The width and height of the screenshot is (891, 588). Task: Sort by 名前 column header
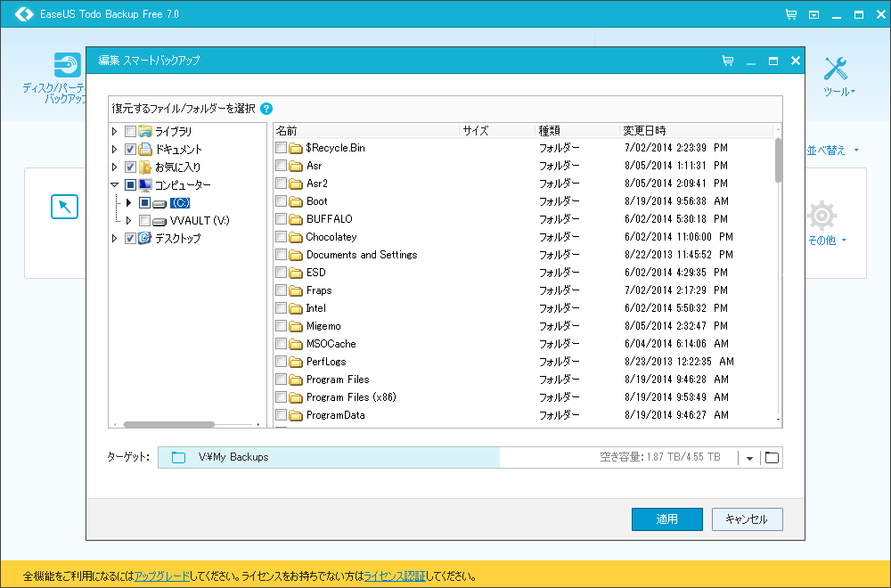[x=366, y=131]
